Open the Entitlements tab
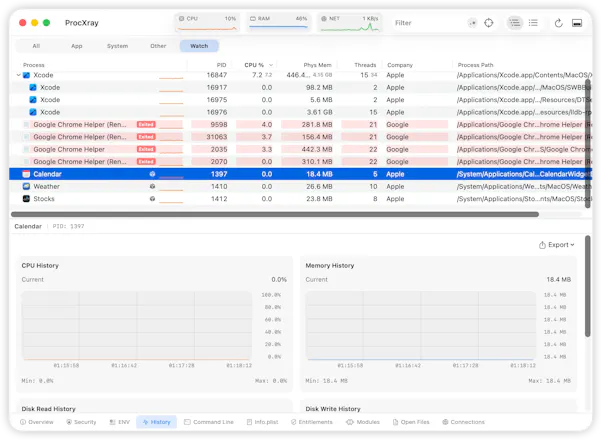 tap(312, 422)
